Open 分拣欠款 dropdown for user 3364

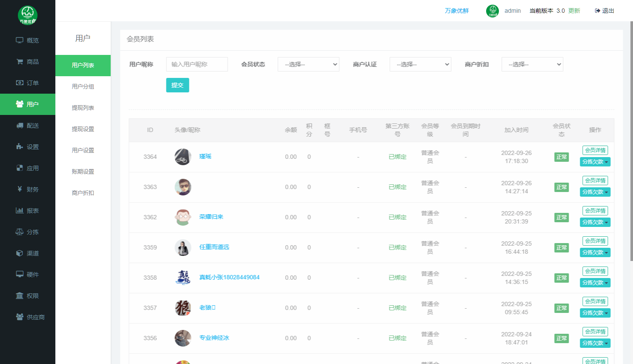(595, 162)
